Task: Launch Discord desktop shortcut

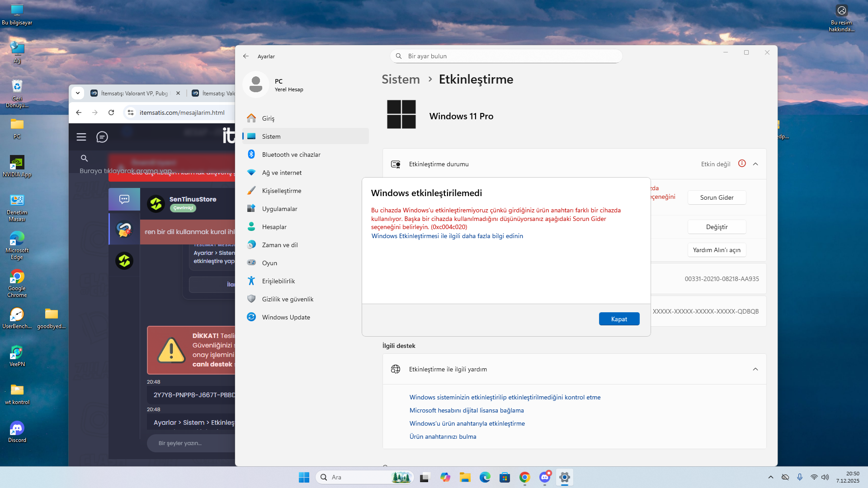Action: pyautogui.click(x=17, y=432)
